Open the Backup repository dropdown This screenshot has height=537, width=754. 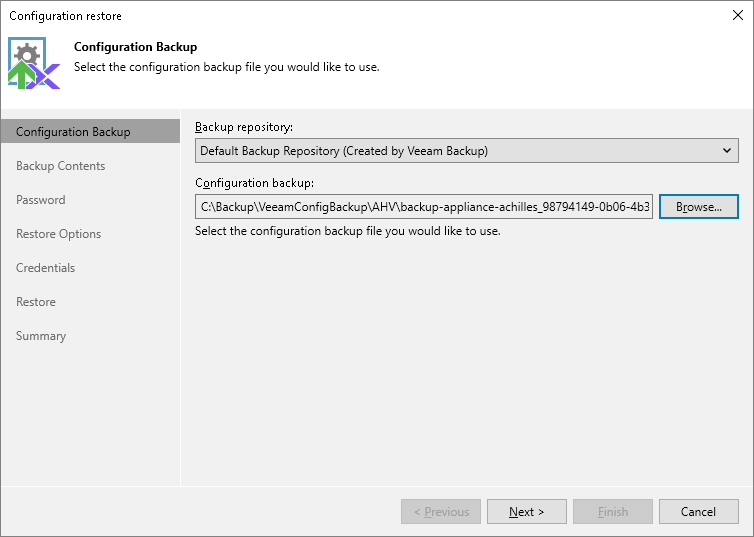[466, 151]
